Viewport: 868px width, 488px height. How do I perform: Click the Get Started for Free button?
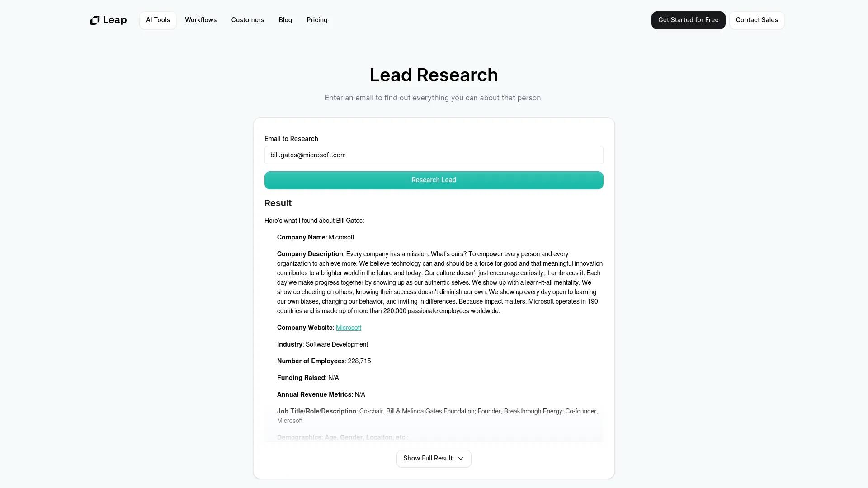point(688,20)
